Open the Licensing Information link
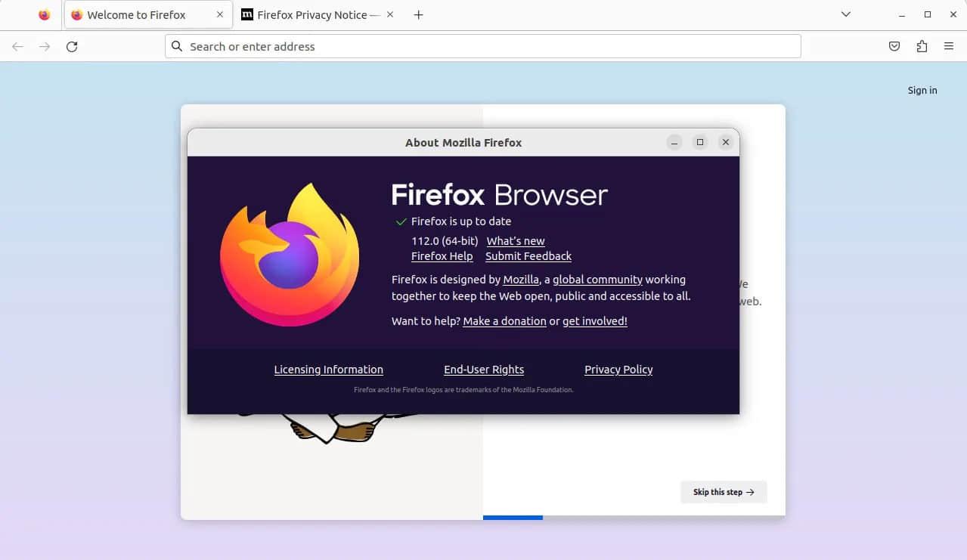Image resolution: width=967 pixels, height=560 pixels. pyautogui.click(x=328, y=370)
